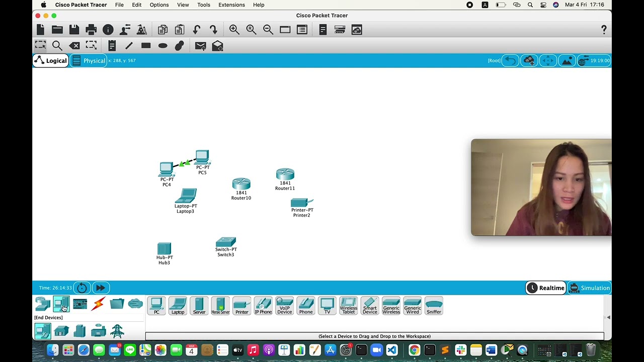This screenshot has width=644, height=362.
Task: Pick the Wireless Tablet device
Action: click(348, 306)
